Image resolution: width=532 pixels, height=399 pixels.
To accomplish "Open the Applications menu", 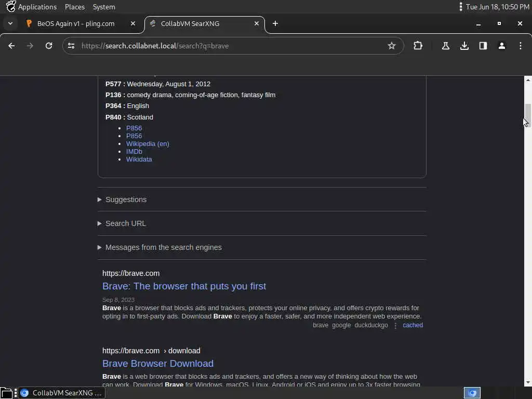I will [x=37, y=7].
